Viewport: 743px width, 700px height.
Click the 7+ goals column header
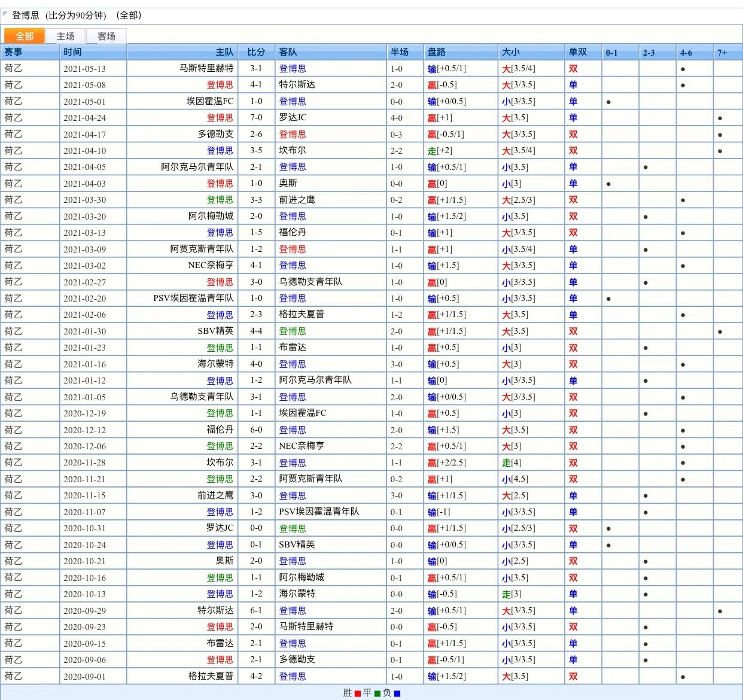click(722, 53)
